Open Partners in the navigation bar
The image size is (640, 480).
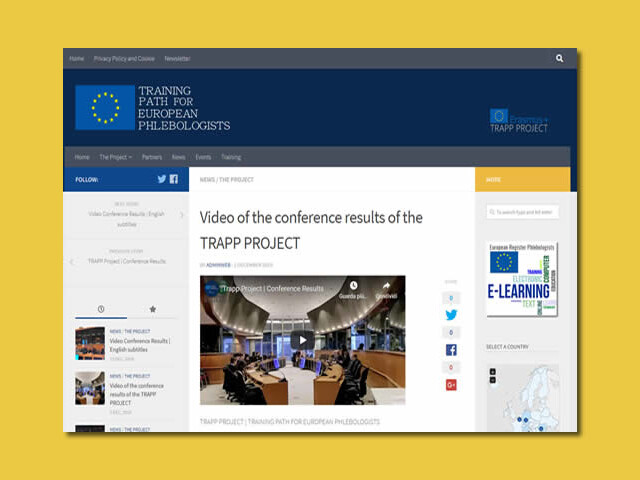click(152, 157)
